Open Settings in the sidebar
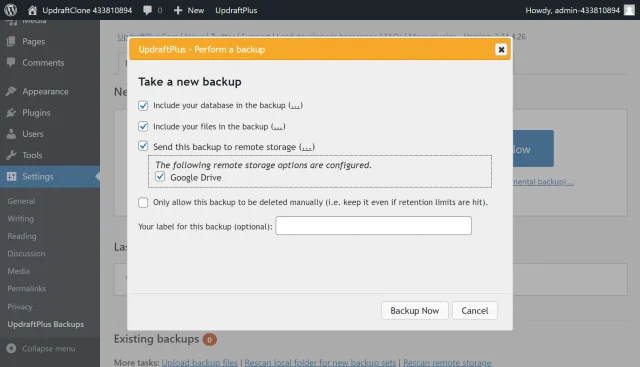This screenshot has width=640, height=367. [38, 176]
